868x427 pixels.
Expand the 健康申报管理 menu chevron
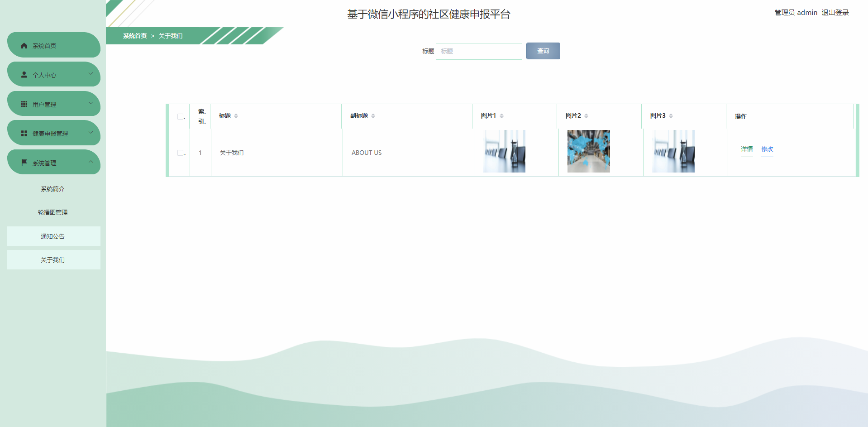tap(91, 133)
